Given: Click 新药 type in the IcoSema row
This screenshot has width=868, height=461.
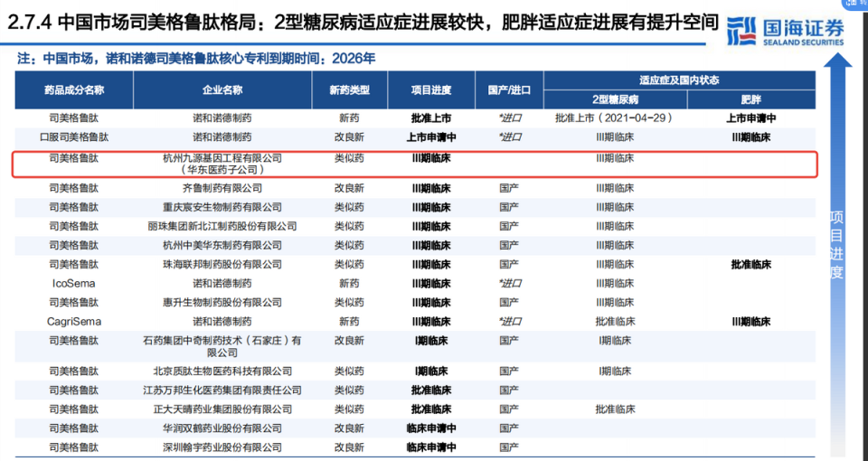Looking at the screenshot, I should tap(349, 283).
